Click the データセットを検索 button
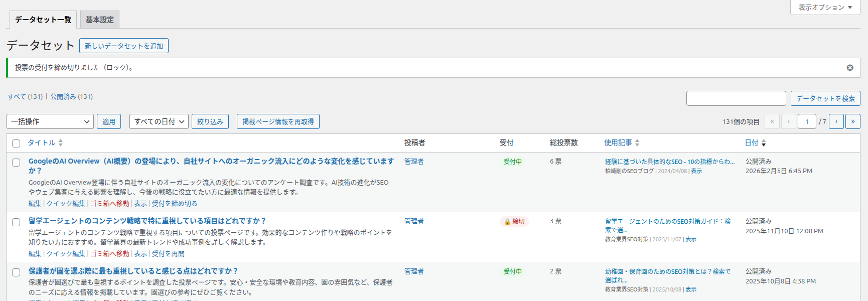 tap(825, 98)
